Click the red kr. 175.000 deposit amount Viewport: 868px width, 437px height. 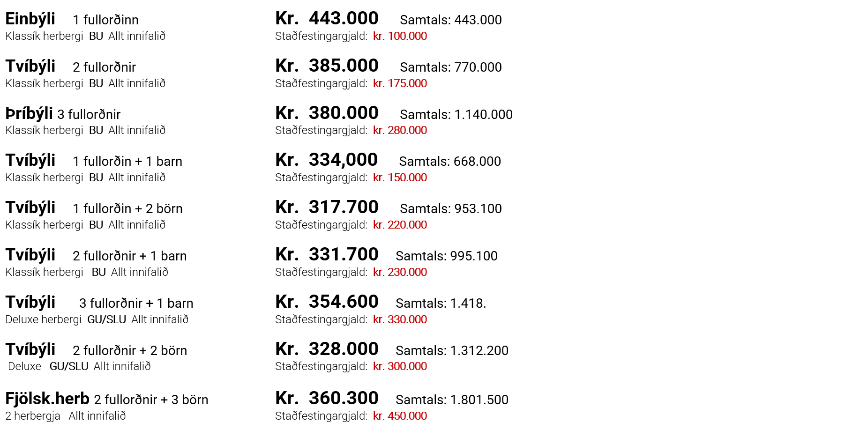(400, 83)
